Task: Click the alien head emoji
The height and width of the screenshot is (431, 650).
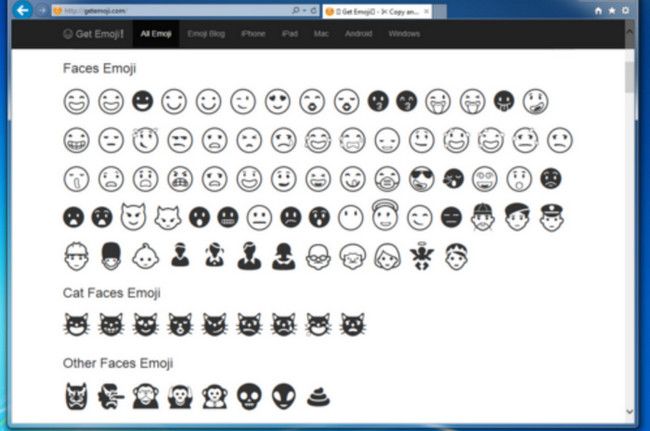Action: click(x=284, y=396)
